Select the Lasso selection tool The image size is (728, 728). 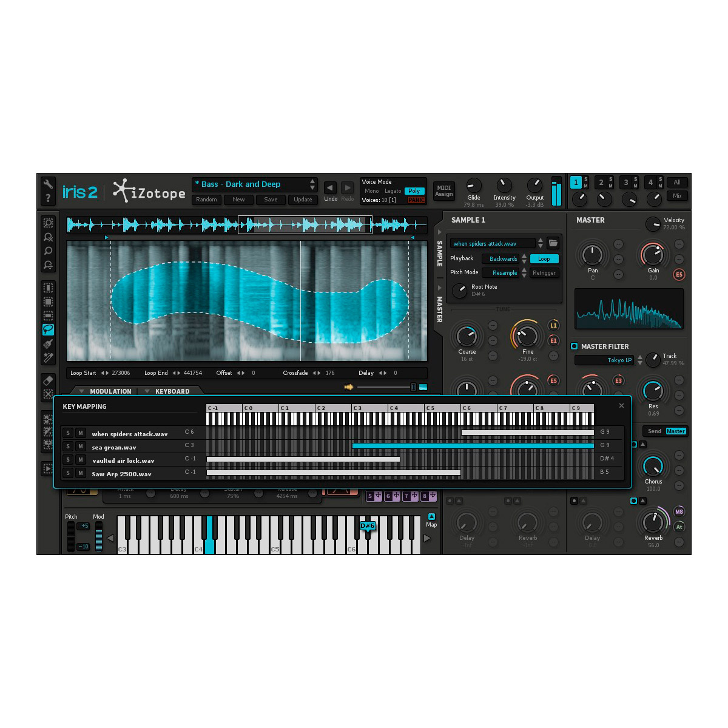(48, 329)
